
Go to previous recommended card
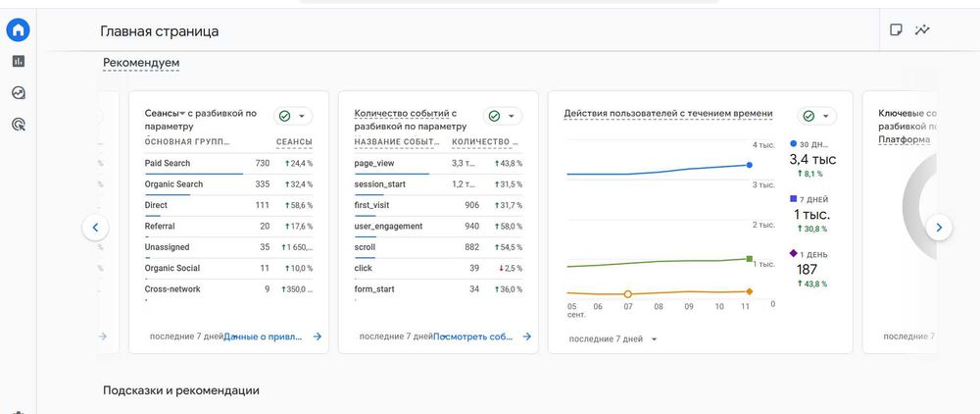click(96, 228)
